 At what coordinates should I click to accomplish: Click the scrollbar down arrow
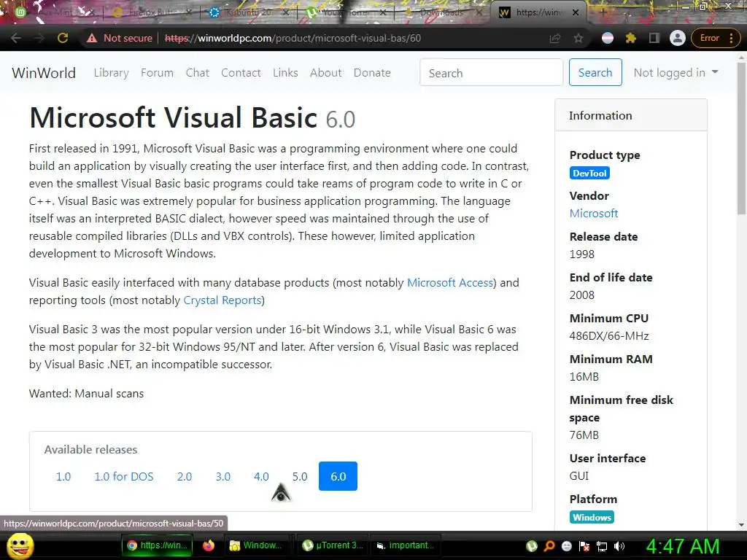click(x=741, y=525)
